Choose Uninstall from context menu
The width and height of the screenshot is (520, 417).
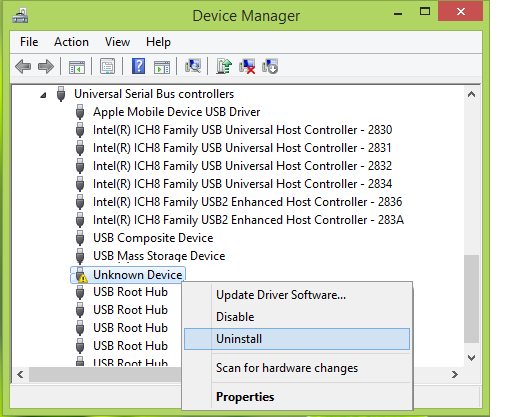point(297,339)
